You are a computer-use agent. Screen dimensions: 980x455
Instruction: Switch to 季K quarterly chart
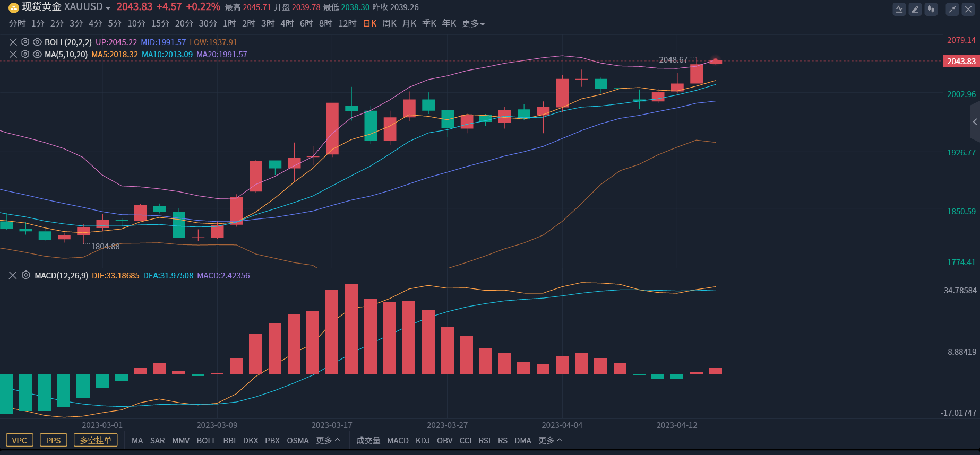pyautogui.click(x=429, y=23)
